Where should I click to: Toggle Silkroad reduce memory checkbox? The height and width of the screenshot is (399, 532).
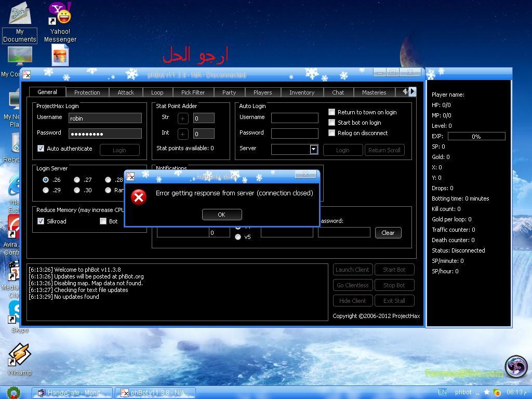41,221
